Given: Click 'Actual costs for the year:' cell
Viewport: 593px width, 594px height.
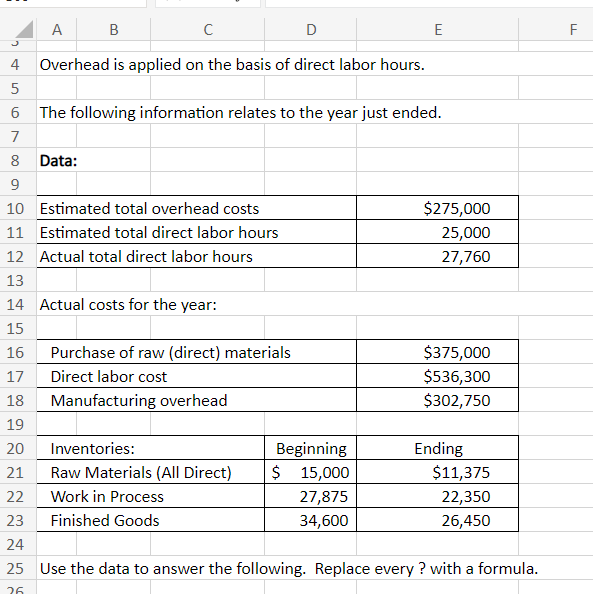Looking at the screenshot, I should click(x=128, y=305).
